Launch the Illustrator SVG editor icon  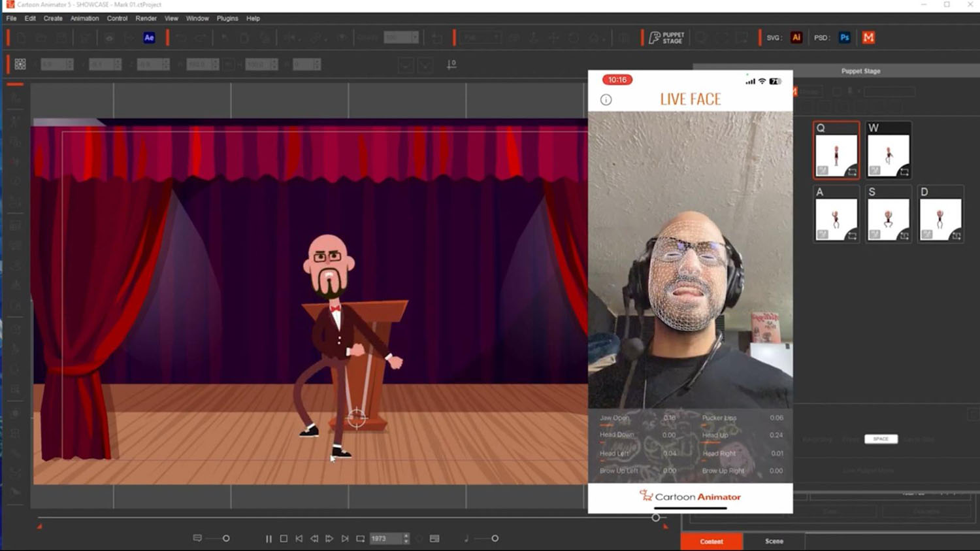[796, 38]
